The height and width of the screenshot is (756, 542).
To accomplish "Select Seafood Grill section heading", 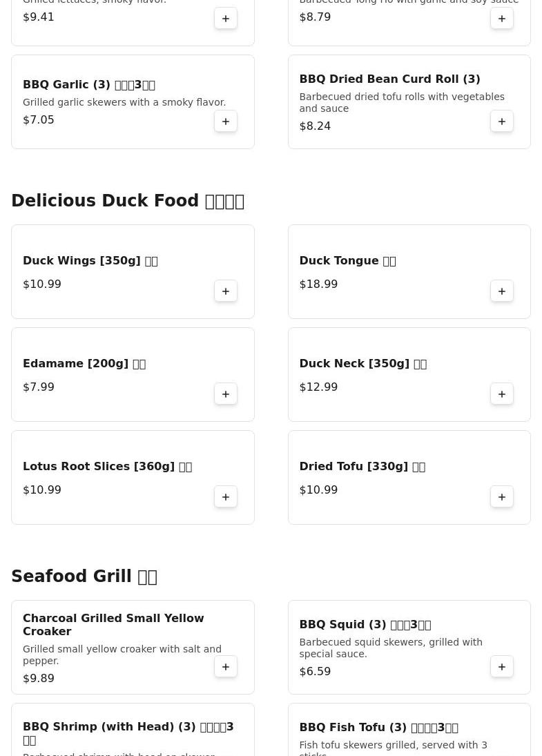I will point(84,576).
